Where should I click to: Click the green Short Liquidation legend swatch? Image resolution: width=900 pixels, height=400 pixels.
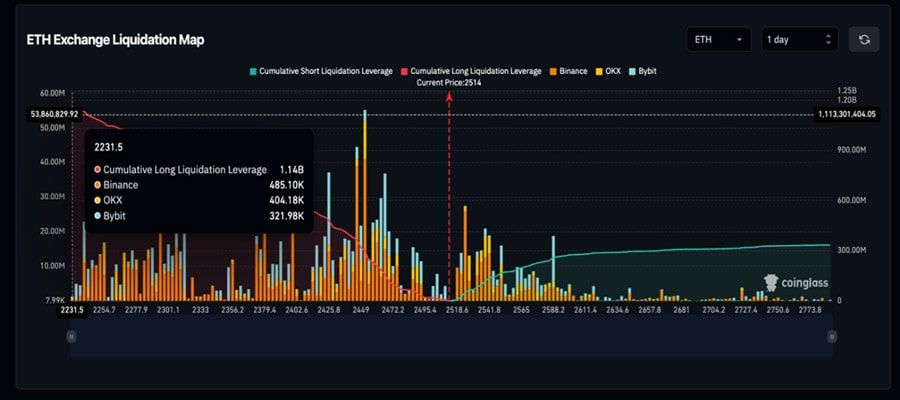[x=253, y=72]
